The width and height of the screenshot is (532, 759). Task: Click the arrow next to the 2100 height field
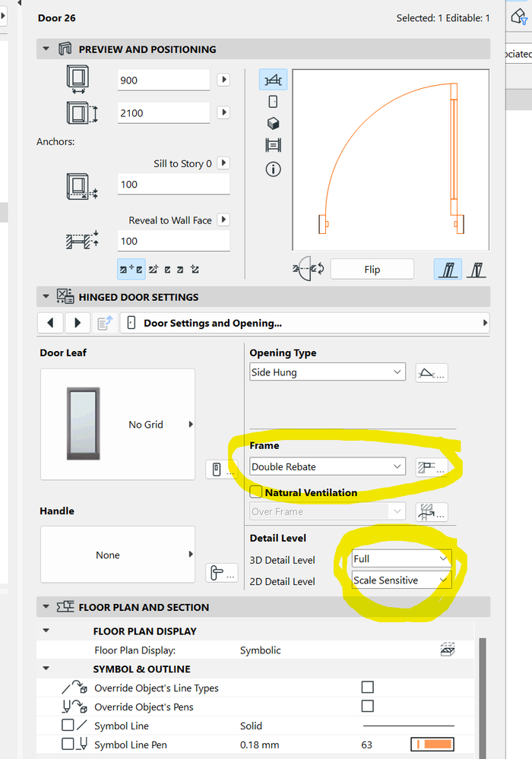click(x=223, y=112)
